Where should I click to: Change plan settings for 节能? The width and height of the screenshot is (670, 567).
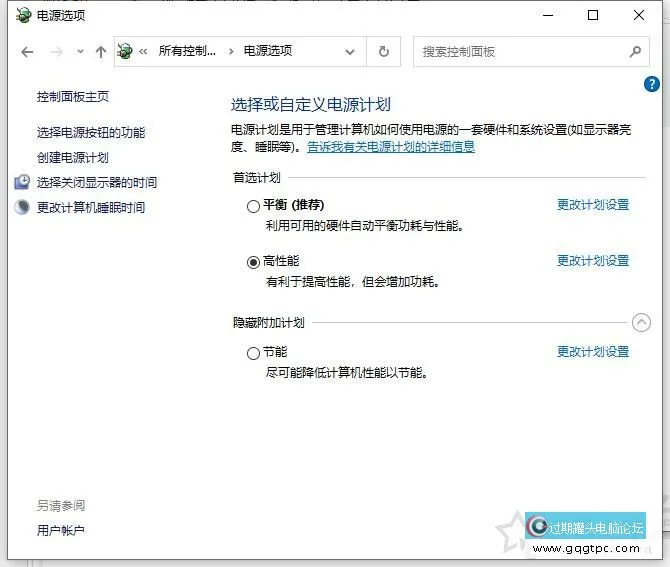point(593,352)
